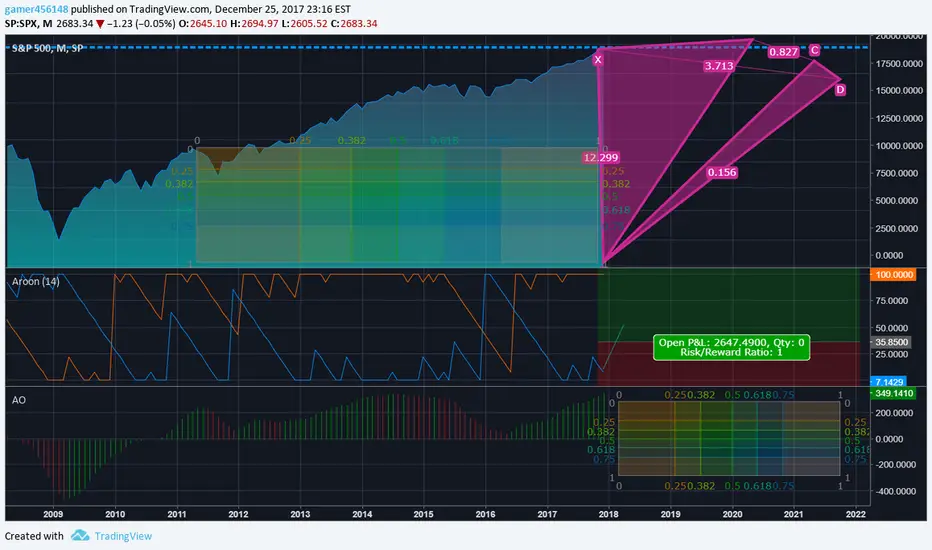This screenshot has width=932, height=550.
Task: Click the 10000.0000 price axis label
Action: point(898,146)
